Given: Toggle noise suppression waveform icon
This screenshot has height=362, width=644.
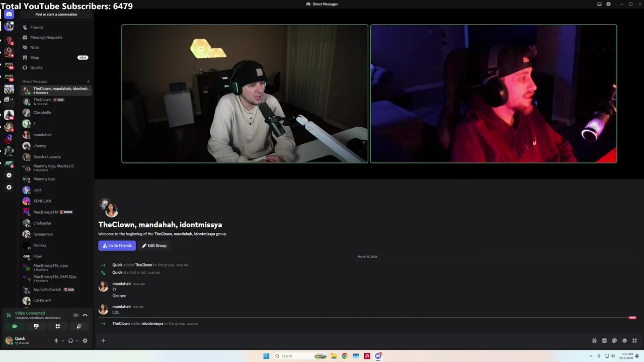Looking at the screenshot, I should 75,315.
